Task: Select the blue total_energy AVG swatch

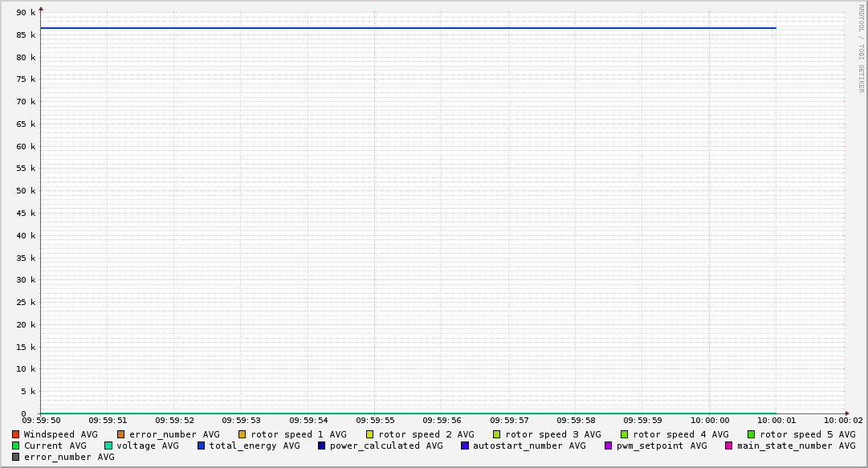Action: click(x=202, y=446)
